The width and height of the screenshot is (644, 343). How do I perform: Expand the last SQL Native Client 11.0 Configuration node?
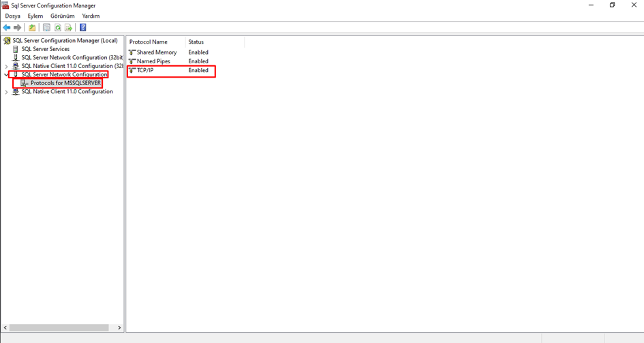pyautogui.click(x=6, y=92)
